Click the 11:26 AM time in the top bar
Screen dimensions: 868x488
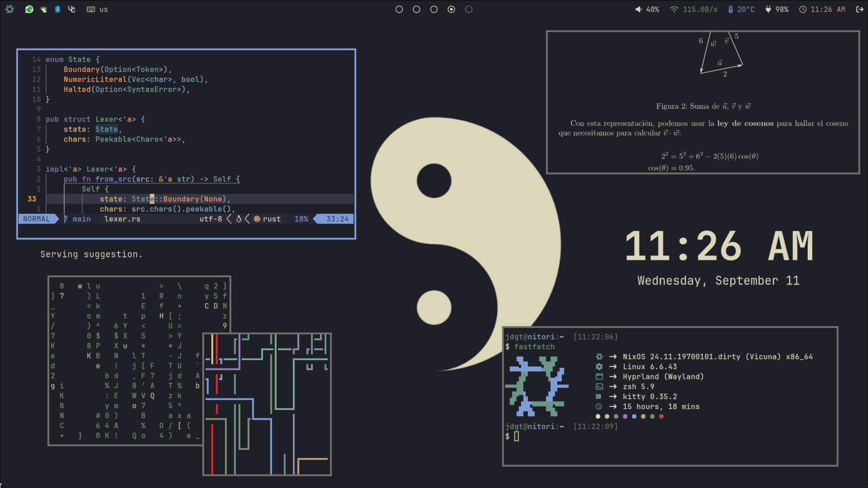click(x=828, y=9)
